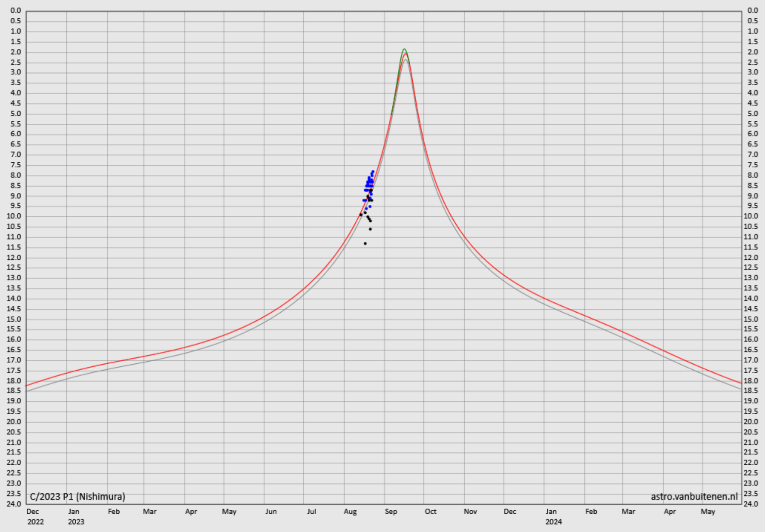Click the Jul month axis label

point(311,511)
